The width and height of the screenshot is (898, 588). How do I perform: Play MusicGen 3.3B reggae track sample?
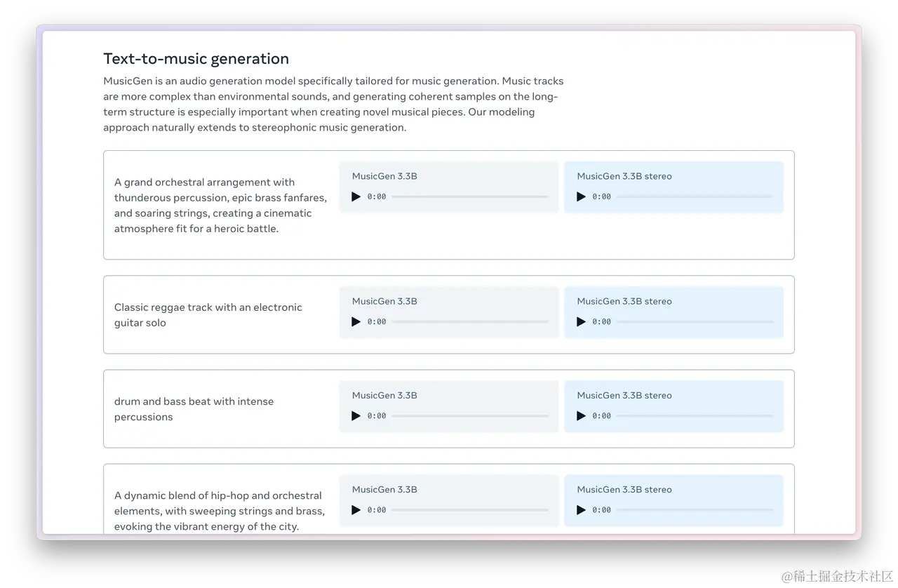(356, 321)
